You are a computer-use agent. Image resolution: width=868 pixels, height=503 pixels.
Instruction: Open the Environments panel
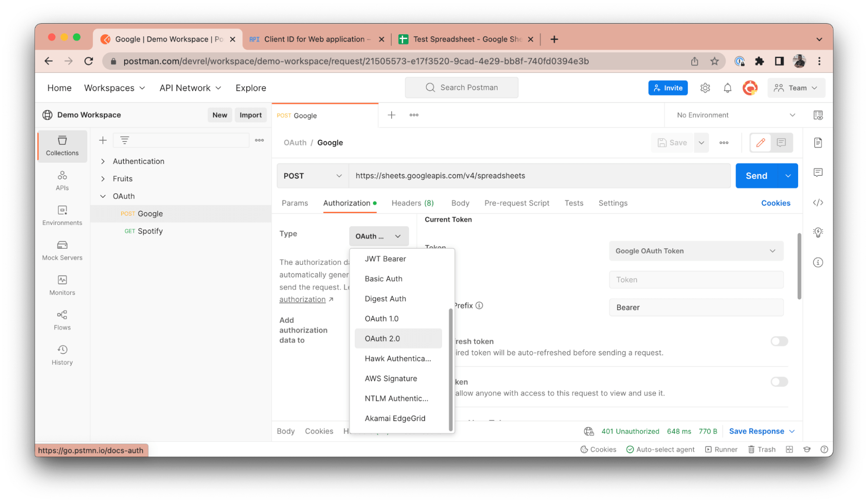[x=62, y=216]
